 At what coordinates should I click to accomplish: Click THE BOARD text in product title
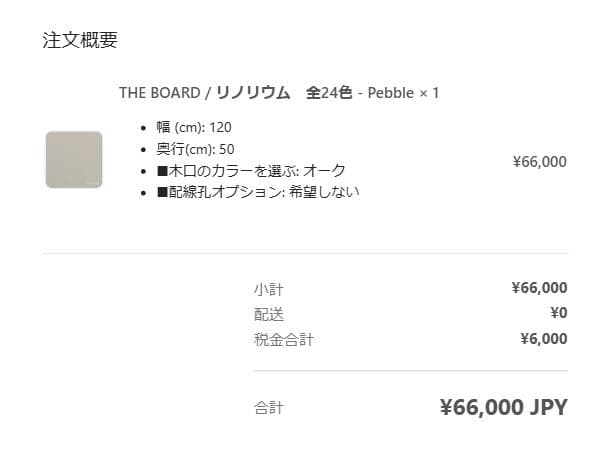159,93
